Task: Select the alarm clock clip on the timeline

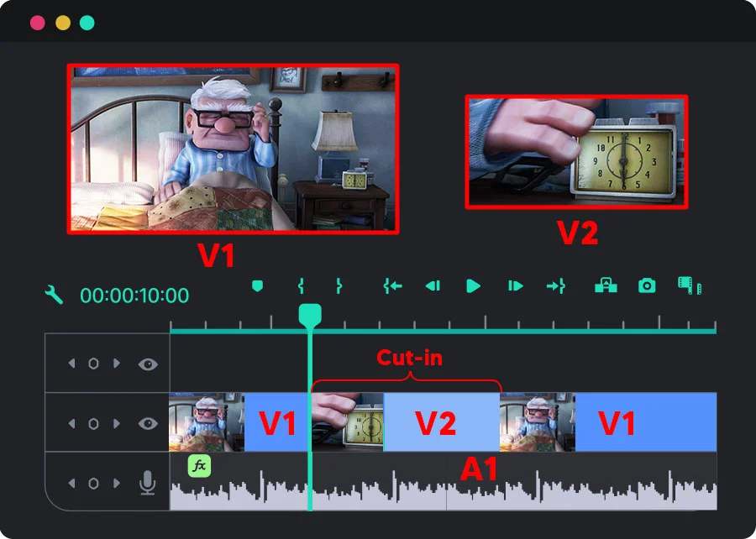Action: [x=406, y=422]
